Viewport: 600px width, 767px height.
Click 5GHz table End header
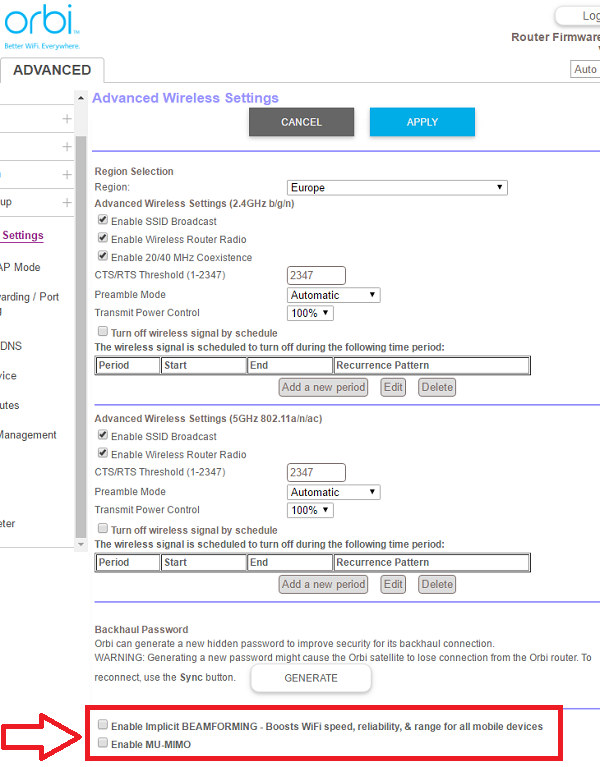[289, 563]
